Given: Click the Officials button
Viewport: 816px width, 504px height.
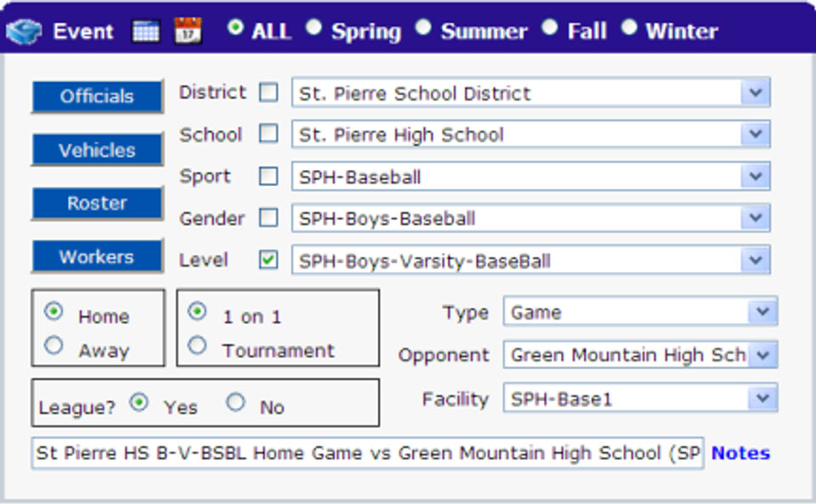Looking at the screenshot, I should tap(97, 96).
